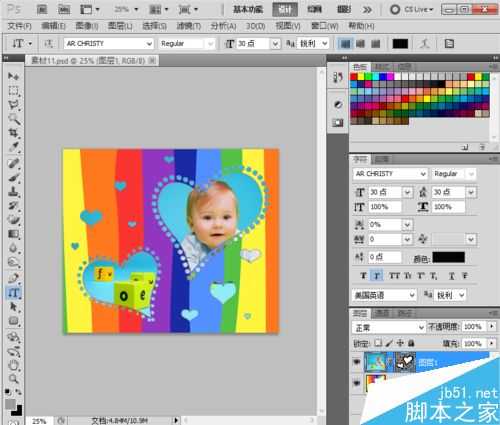This screenshot has width=500, height=425.
Task: Toggle text orientation in options bar
Action: 49,43
